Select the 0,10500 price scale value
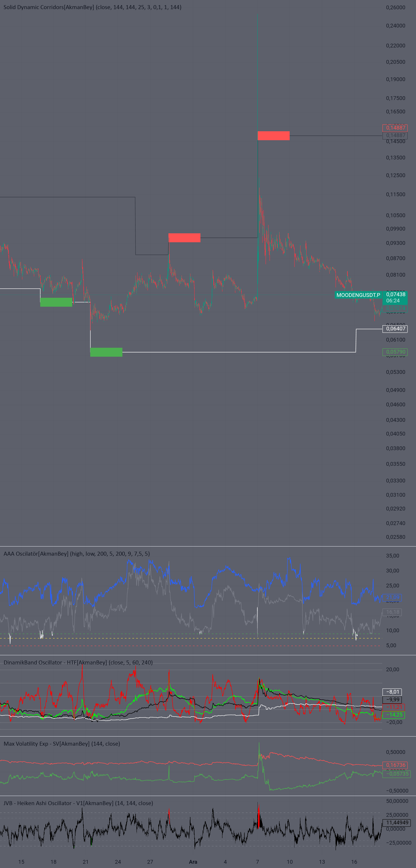Image resolution: width=416 pixels, height=868 pixels. [x=395, y=215]
